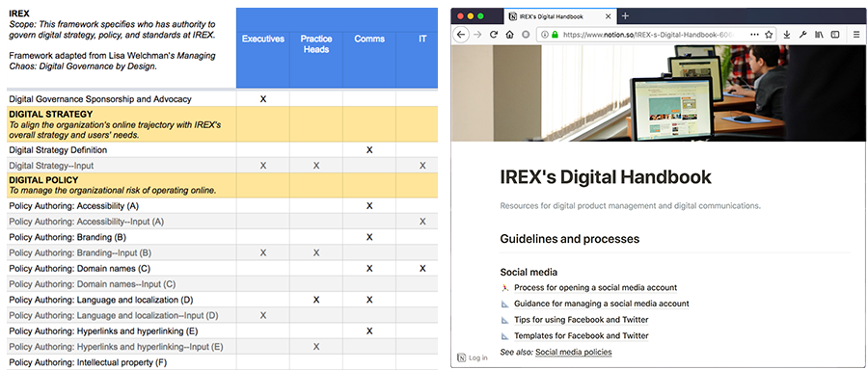Click Digital Governance Sponsorship and Advocacy row
868x370 pixels.
tap(222, 99)
